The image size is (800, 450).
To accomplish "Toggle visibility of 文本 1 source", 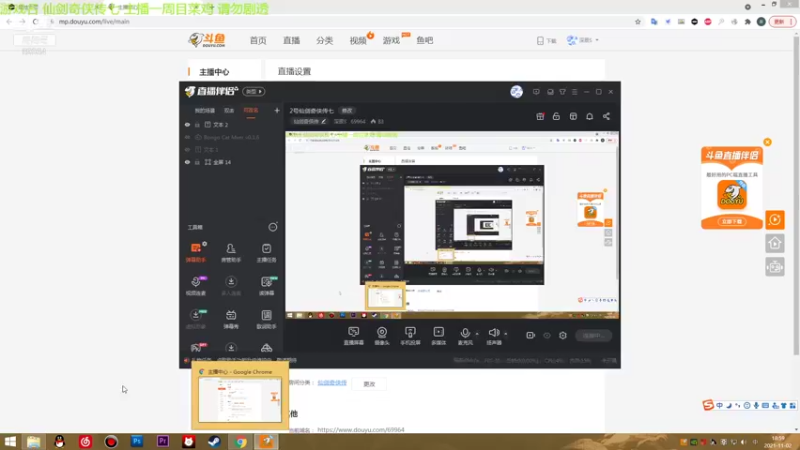I will [187, 149].
